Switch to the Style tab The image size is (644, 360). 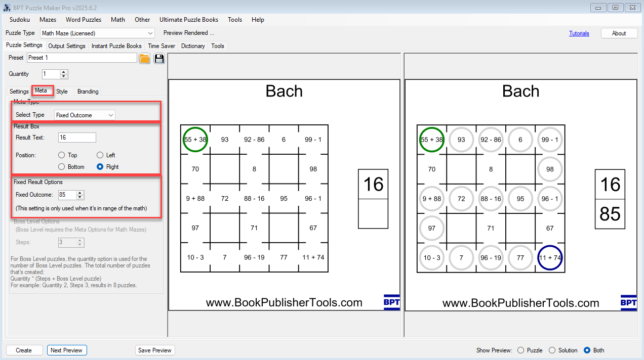(x=62, y=92)
